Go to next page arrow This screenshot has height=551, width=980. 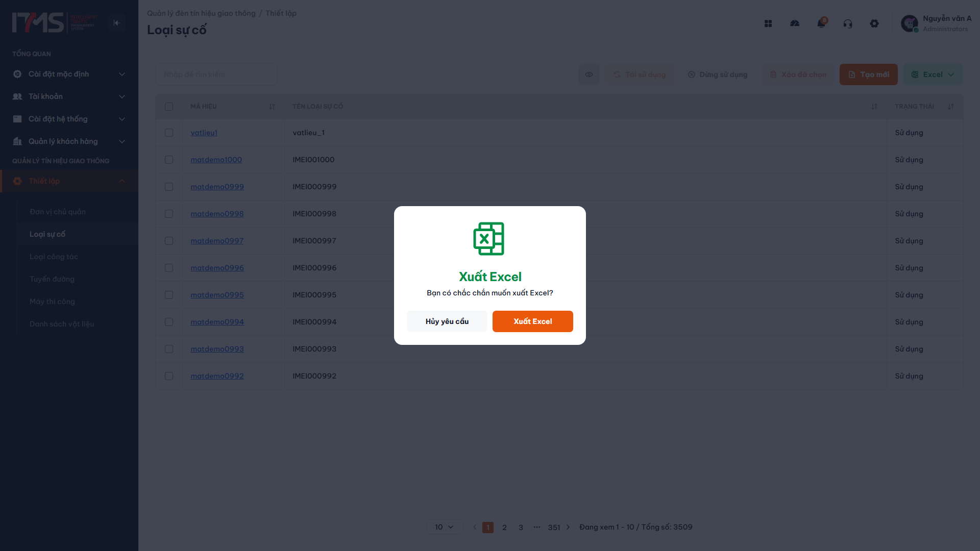(x=568, y=527)
